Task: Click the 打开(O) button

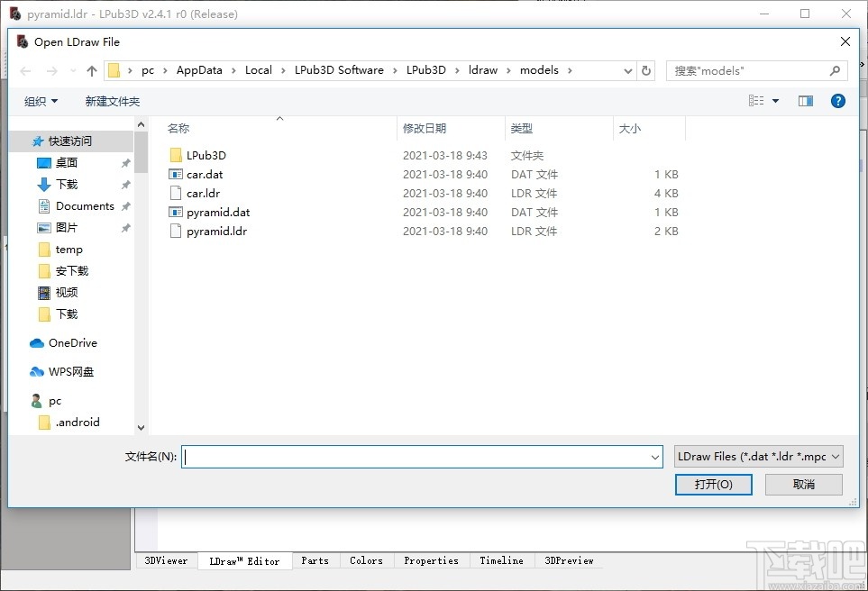Action: (x=713, y=484)
